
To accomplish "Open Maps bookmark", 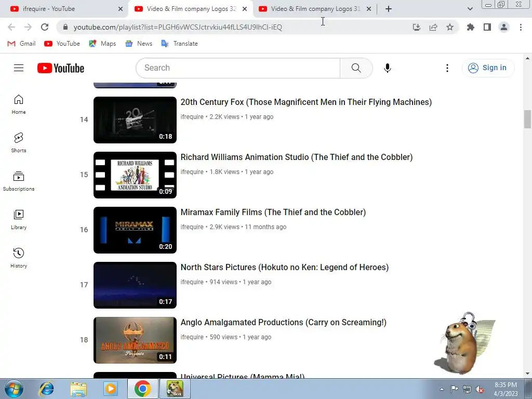I will (102, 44).
